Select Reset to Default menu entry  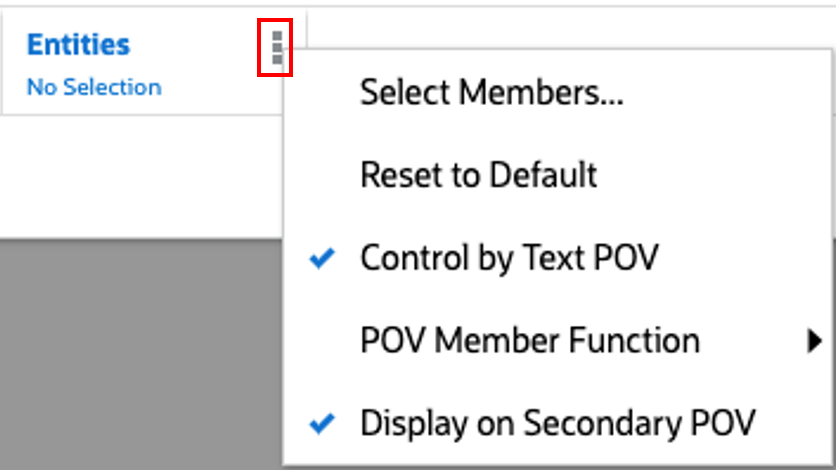click(x=478, y=176)
